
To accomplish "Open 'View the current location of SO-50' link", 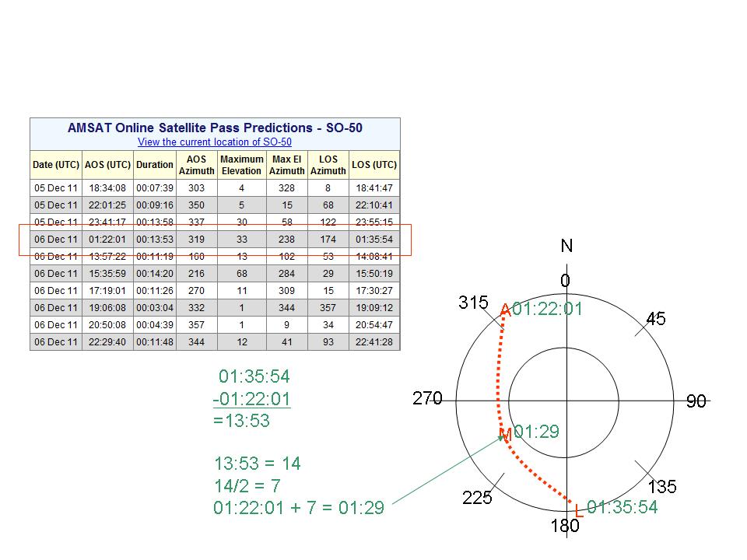I will 215,142.
